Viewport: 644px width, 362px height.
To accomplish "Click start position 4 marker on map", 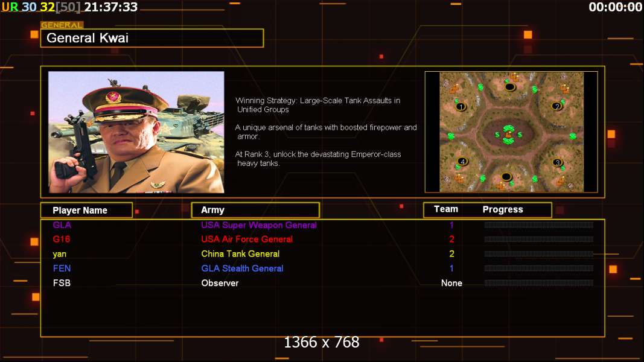I will pos(462,161).
